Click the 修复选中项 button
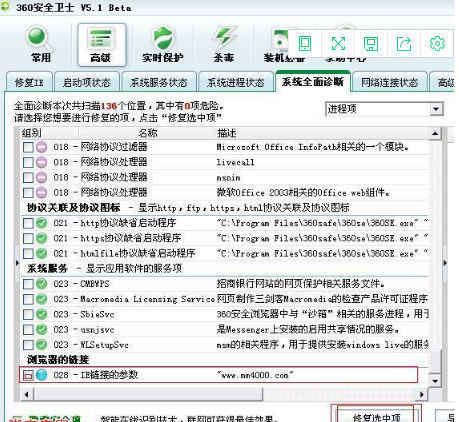The width and height of the screenshot is (459, 422). 377,415
